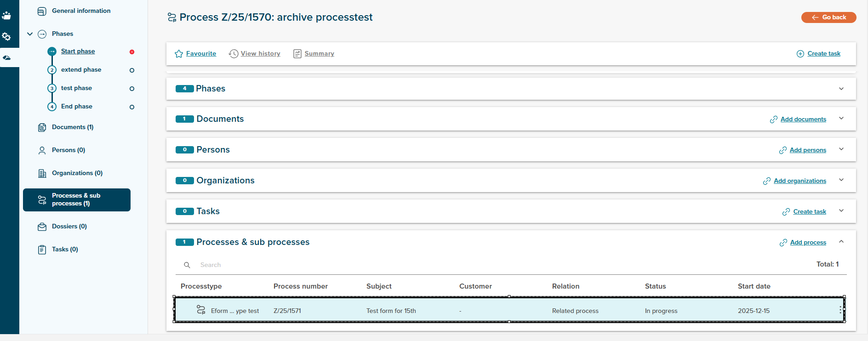Screen dimensions: 868x341
Task: Click Create task in the top toolbar
Action: point(824,53)
